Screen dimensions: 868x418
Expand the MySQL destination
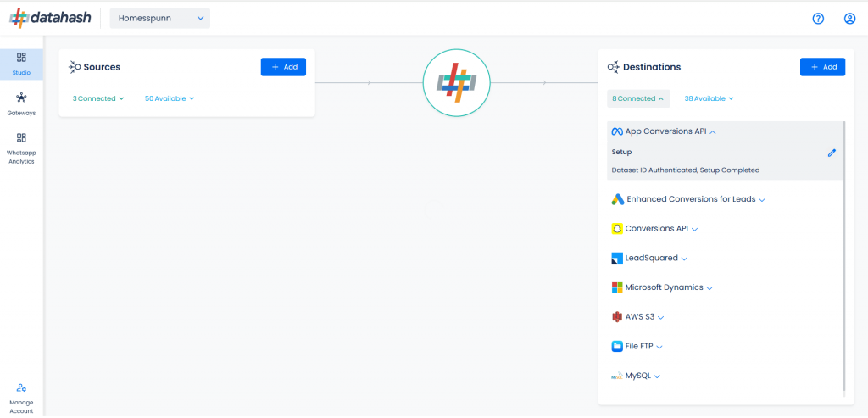pyautogui.click(x=657, y=376)
